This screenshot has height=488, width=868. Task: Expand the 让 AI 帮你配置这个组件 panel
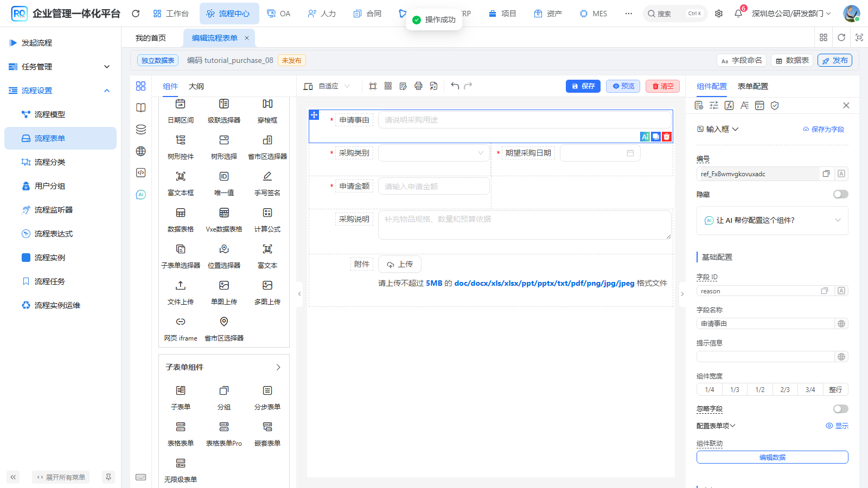click(773, 220)
